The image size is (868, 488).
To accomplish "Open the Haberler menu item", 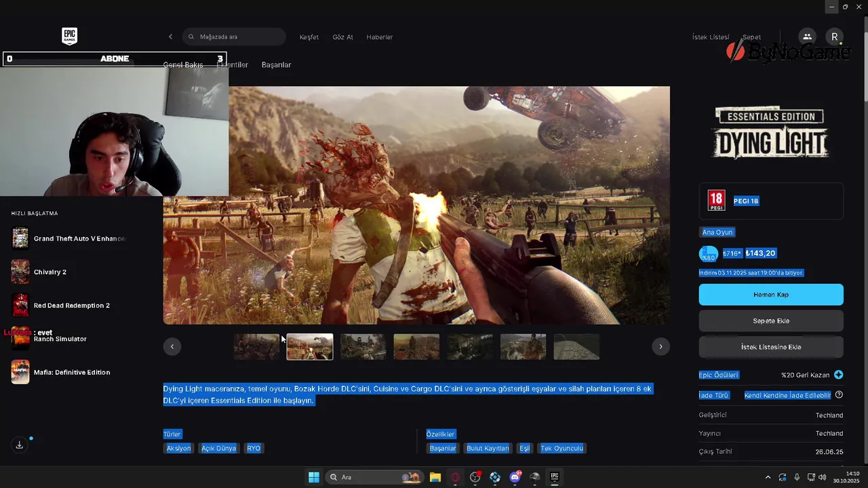I will [379, 37].
